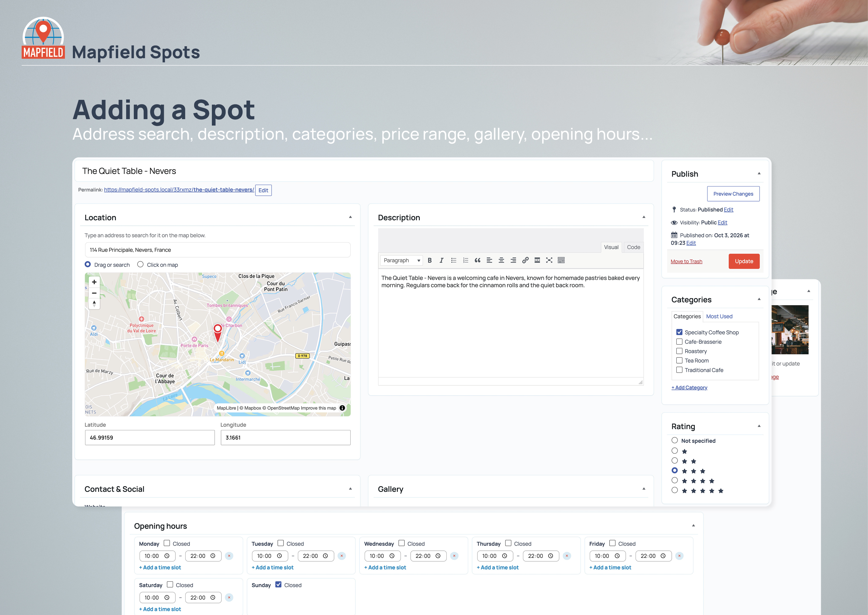The height and width of the screenshot is (615, 868).
Task: Click Preview Changes button
Action: click(733, 194)
